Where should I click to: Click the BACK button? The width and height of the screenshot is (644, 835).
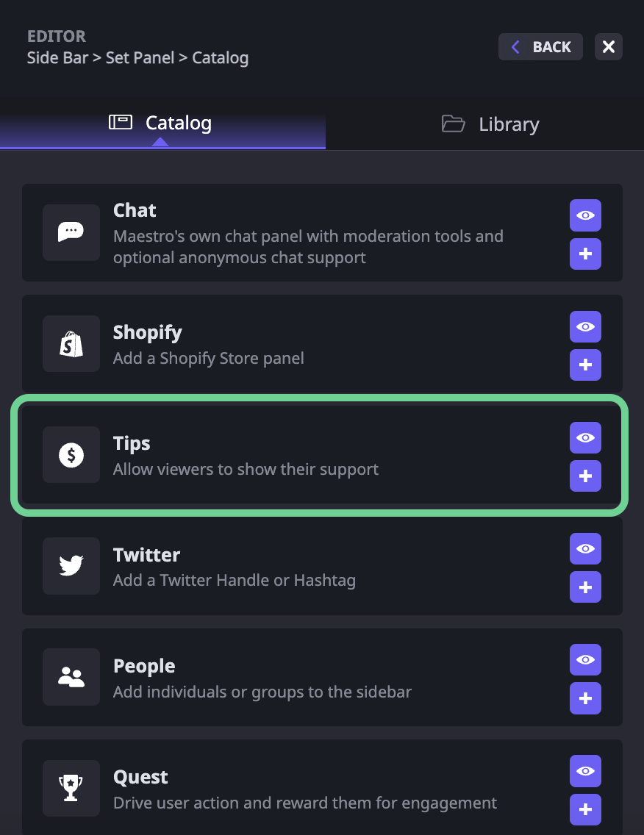tap(540, 46)
